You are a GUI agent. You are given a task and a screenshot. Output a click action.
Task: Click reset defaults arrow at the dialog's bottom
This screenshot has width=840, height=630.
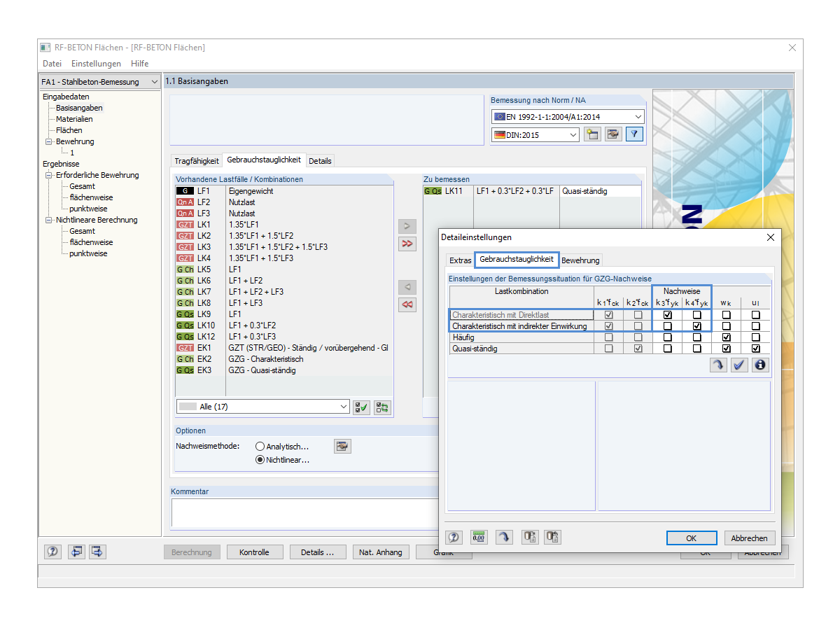(504, 538)
